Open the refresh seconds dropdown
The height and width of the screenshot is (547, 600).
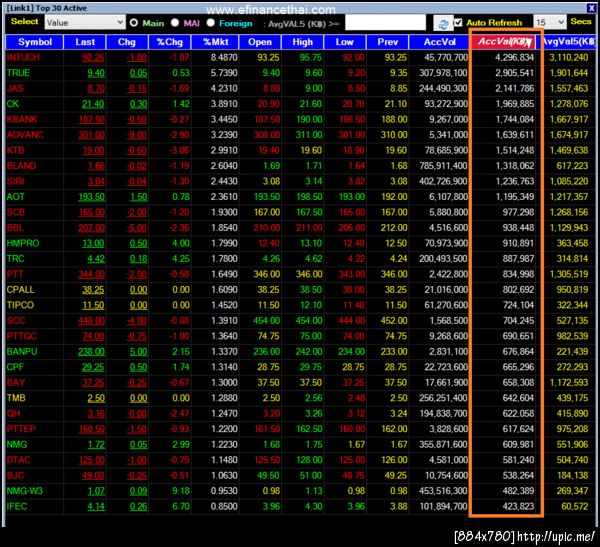550,23
